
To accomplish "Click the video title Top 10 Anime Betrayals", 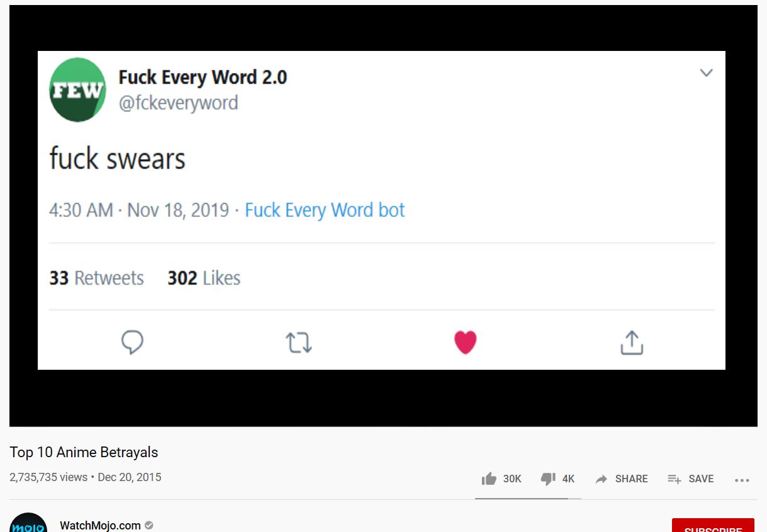I will point(83,452).
